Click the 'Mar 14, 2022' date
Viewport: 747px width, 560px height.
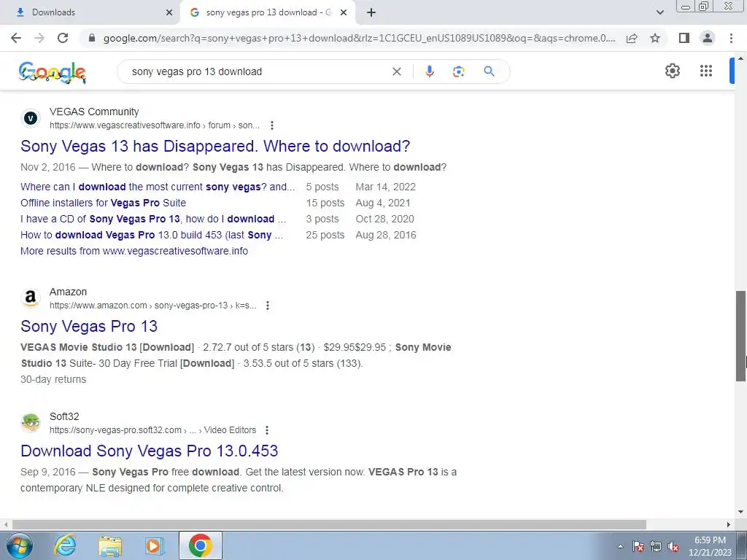click(386, 187)
